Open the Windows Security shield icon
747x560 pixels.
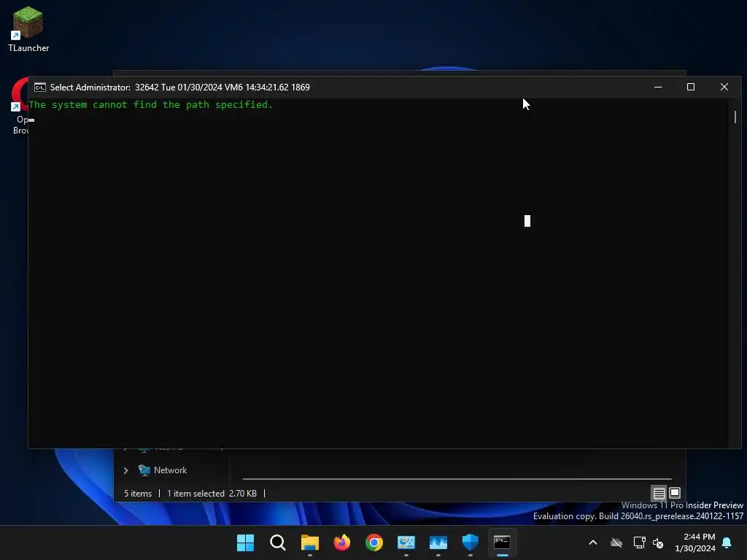click(x=471, y=542)
